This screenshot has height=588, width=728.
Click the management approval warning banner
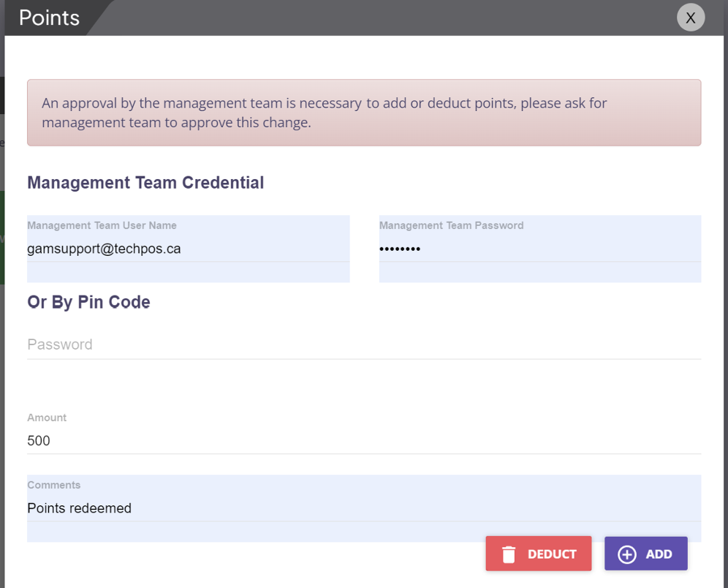[364, 113]
